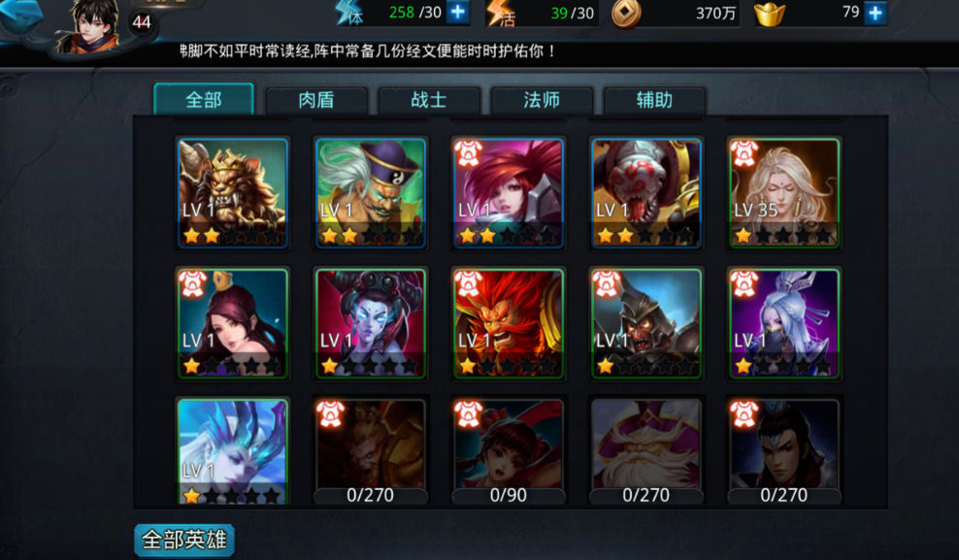Click the orange lightning energy icon
The width and height of the screenshot is (959, 560).
pos(501,13)
